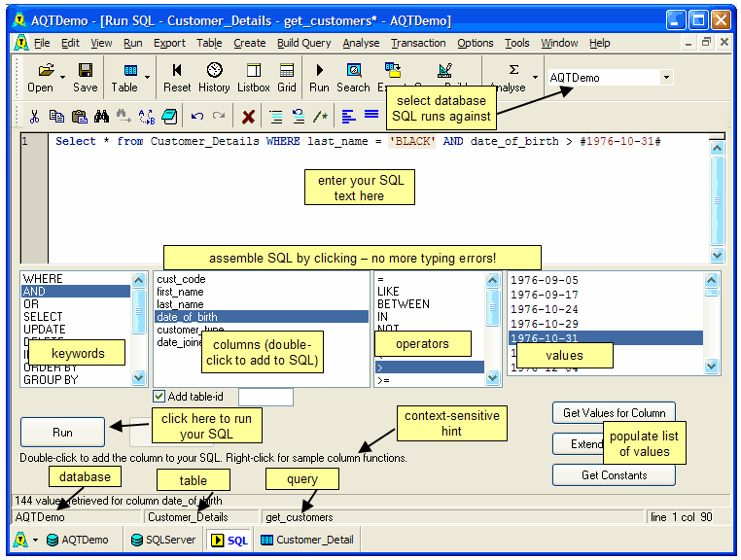The image size is (741, 560).
Task: Copy text using the Copy icon
Action: [56, 117]
